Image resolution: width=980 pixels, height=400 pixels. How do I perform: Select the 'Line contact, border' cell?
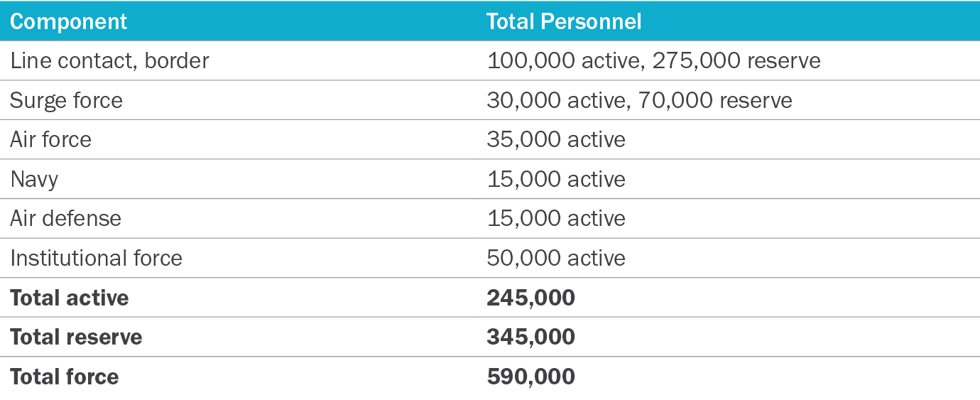click(x=109, y=60)
